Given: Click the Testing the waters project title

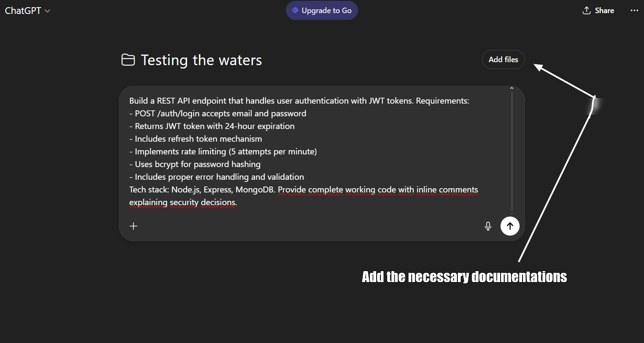Looking at the screenshot, I should [201, 60].
